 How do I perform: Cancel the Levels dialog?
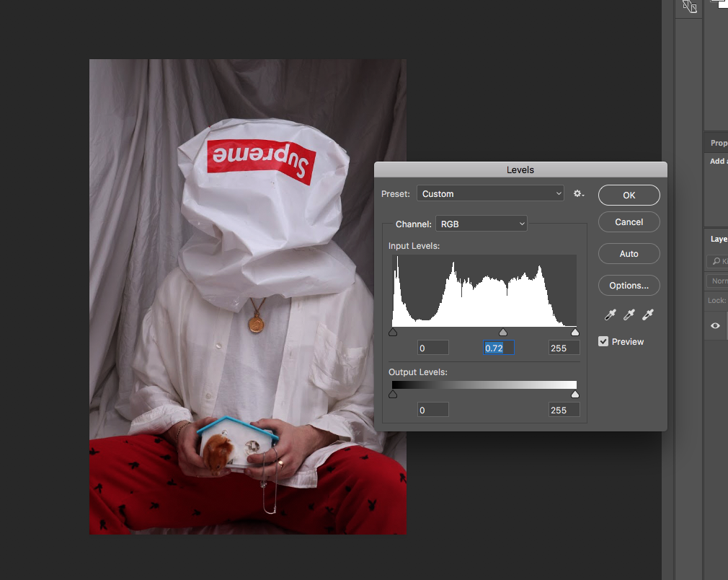[629, 222]
